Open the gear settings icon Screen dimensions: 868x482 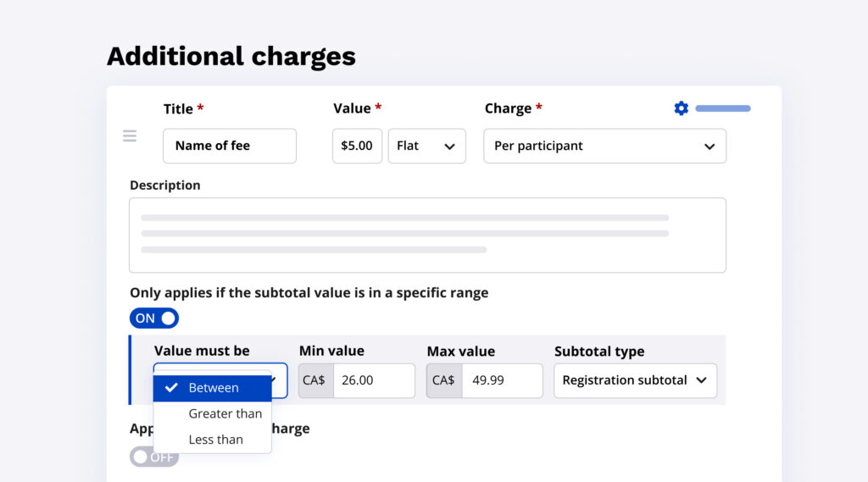(x=681, y=108)
